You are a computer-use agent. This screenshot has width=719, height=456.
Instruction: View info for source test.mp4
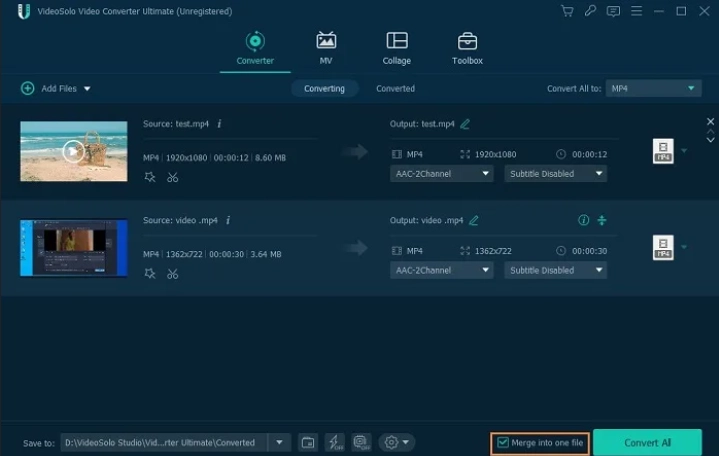(219, 124)
